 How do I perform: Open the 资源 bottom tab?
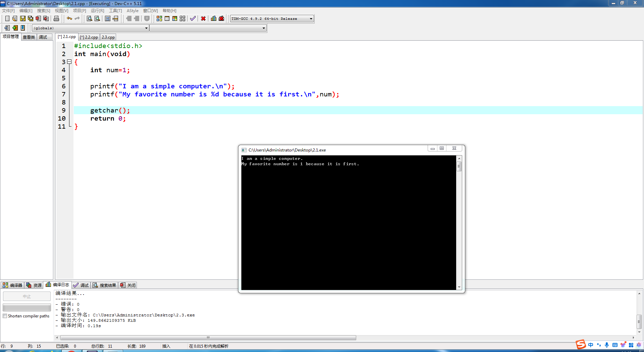click(x=34, y=285)
